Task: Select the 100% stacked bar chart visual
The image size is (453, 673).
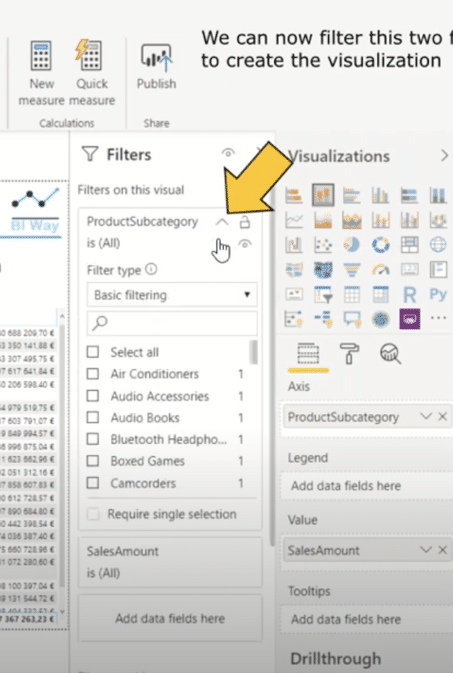Action: point(409,195)
